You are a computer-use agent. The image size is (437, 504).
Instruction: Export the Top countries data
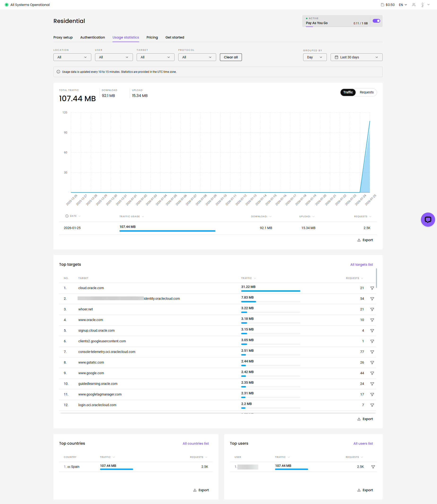click(201, 490)
